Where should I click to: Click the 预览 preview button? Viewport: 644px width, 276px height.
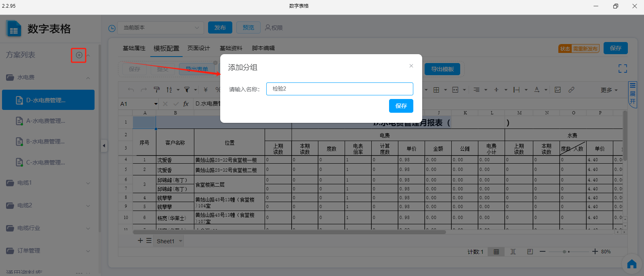click(x=248, y=27)
